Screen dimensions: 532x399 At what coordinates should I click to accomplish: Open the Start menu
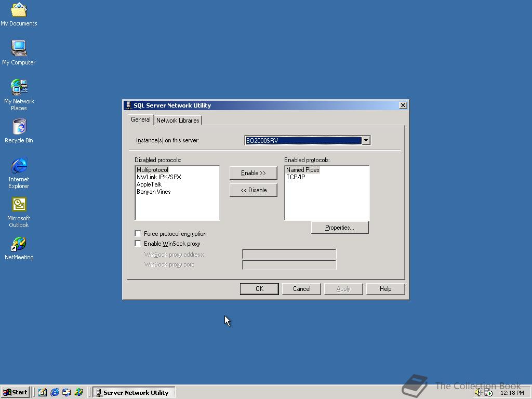click(15, 392)
